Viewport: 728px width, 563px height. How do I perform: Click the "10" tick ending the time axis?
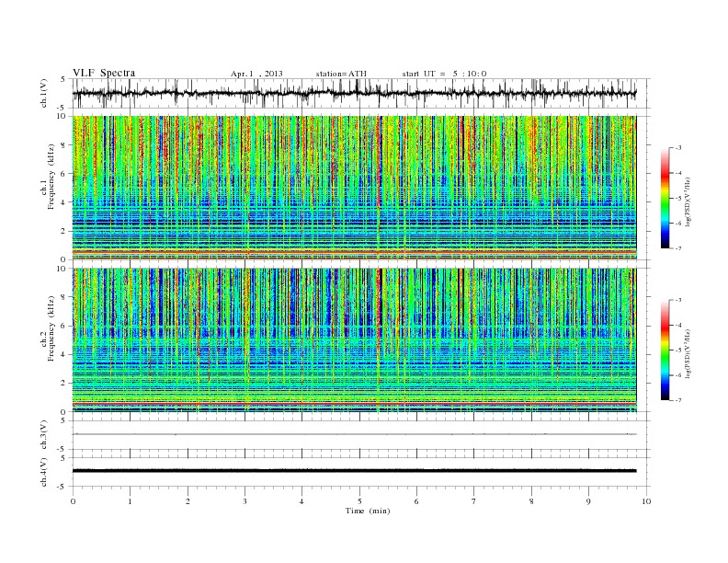coord(646,501)
